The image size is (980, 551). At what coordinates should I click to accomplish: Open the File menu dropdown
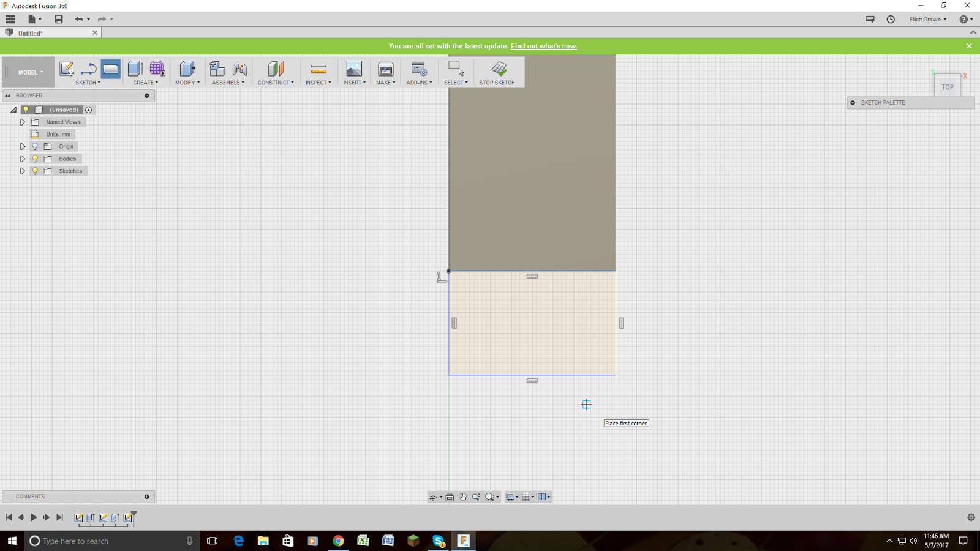click(34, 19)
